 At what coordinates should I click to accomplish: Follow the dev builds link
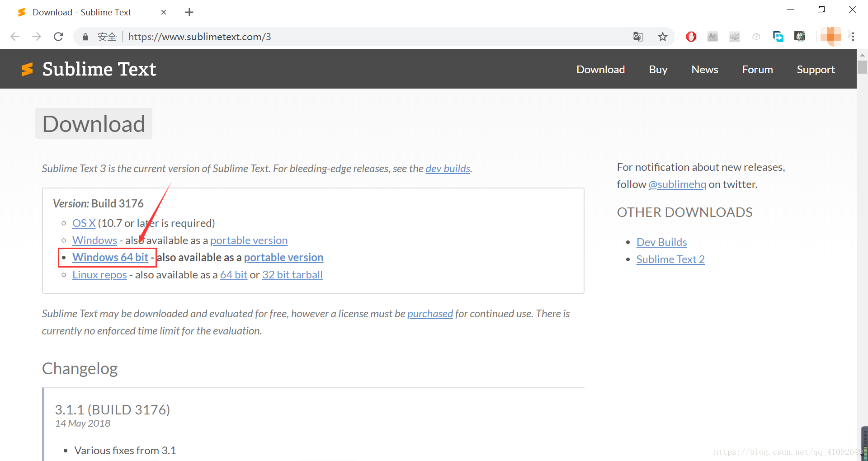click(448, 169)
